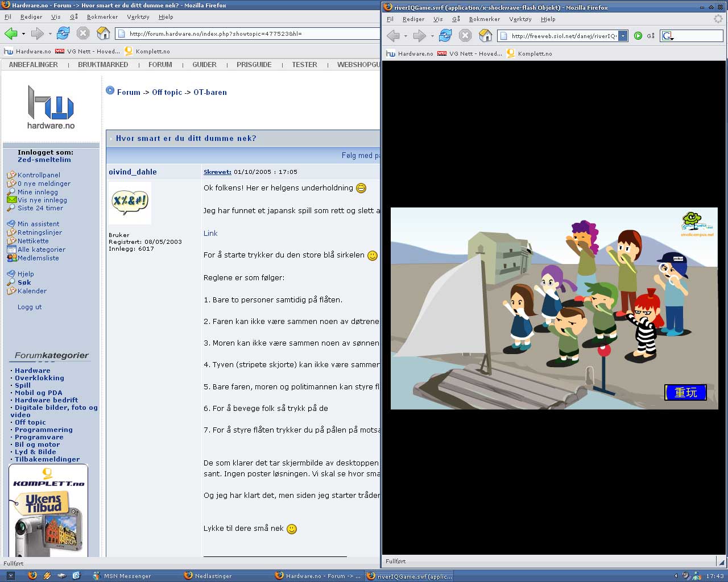Screen dimensions: 728x582
Task: Click show desktop icon in taskbar
Action: (10, 576)
